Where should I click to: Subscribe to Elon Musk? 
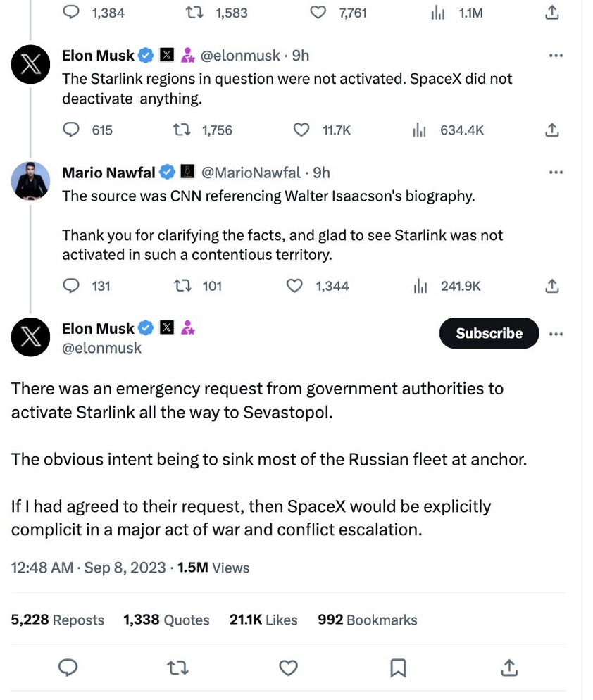(x=489, y=334)
